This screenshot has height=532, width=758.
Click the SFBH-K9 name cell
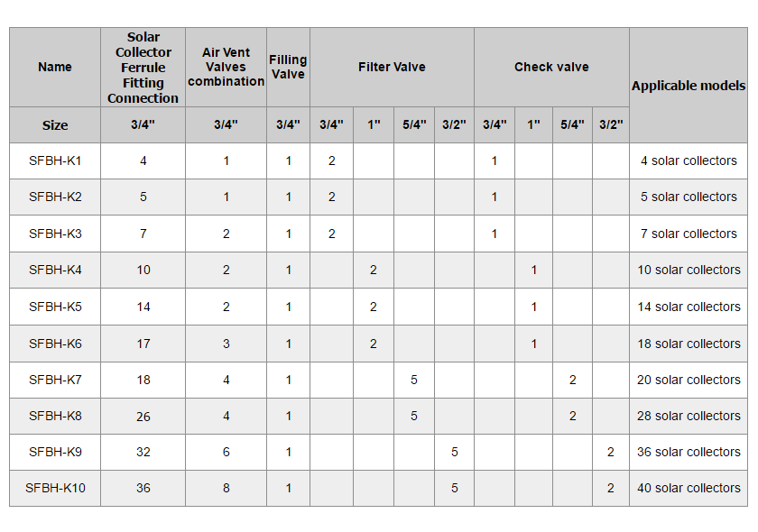pyautogui.click(x=55, y=452)
